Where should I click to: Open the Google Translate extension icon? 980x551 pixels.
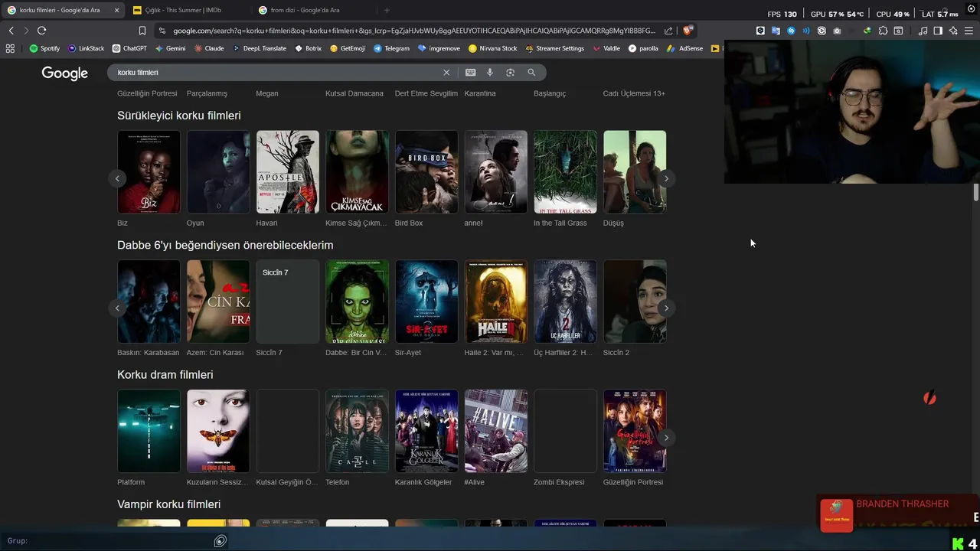click(776, 31)
